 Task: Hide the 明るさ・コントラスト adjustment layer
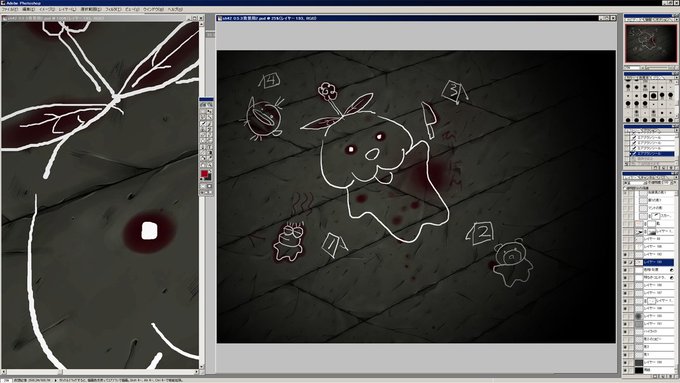pos(625,278)
